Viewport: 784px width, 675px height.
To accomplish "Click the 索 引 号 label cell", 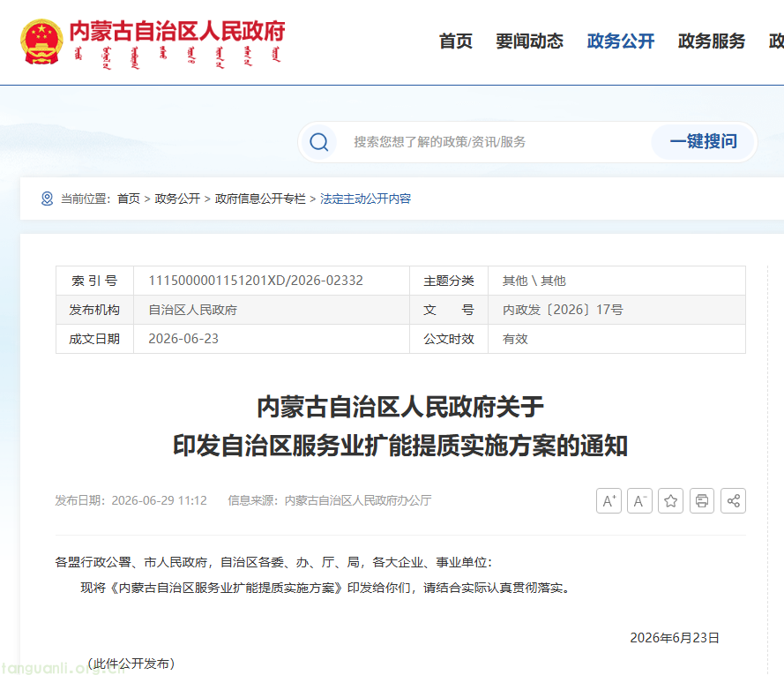I will coord(94,281).
